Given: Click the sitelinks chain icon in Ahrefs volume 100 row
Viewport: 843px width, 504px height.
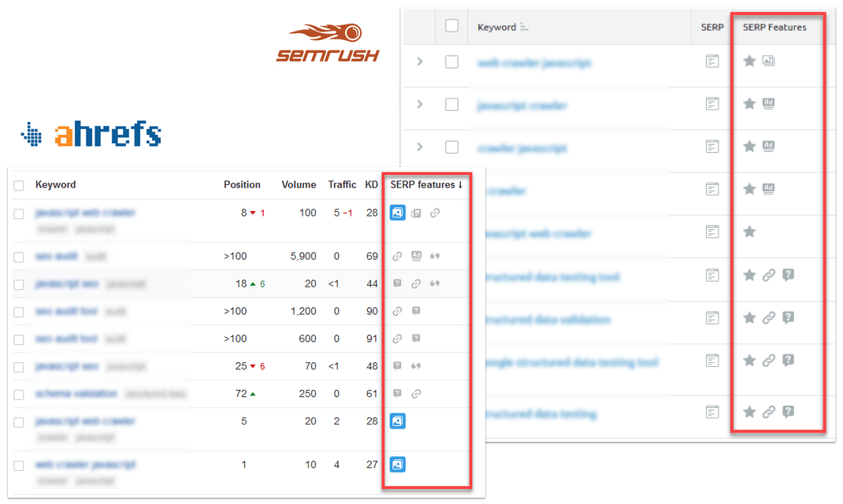Looking at the screenshot, I should (435, 213).
